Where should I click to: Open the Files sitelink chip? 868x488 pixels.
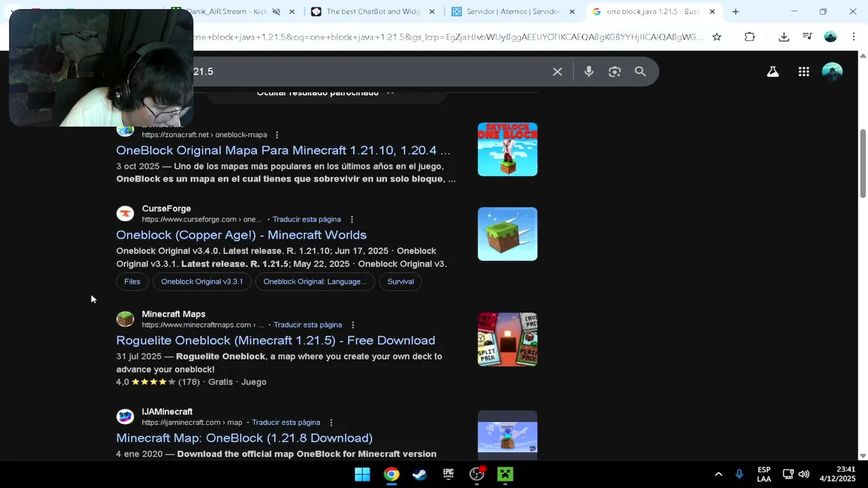(132, 282)
